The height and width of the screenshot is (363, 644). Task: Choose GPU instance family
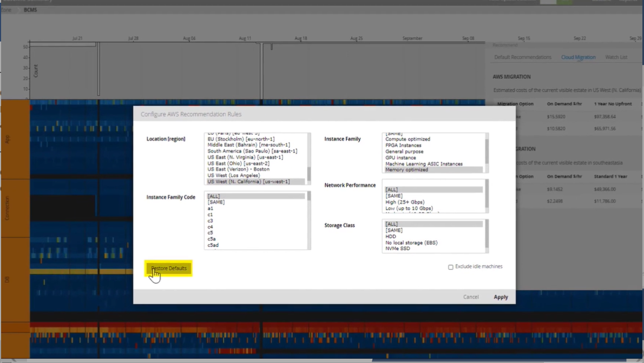[400, 157]
